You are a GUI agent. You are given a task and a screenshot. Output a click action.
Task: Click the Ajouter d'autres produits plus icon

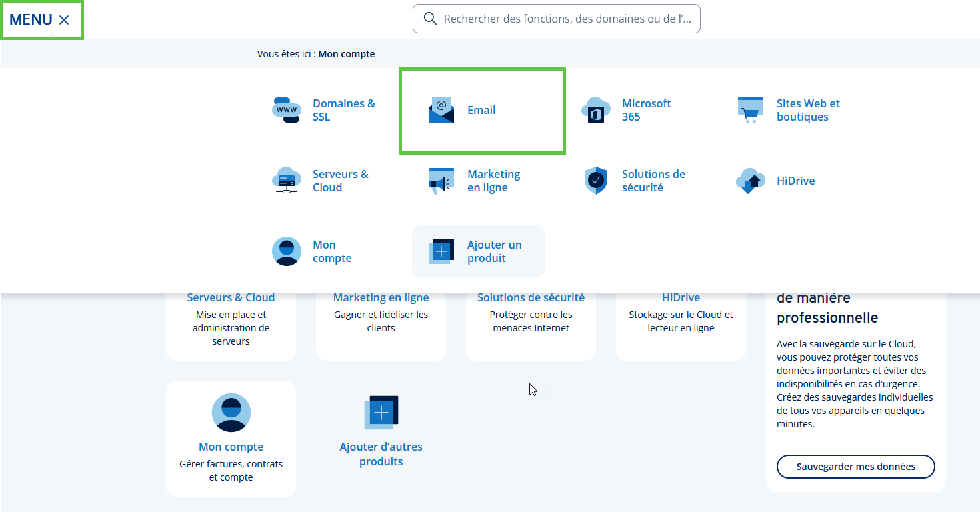coord(381,413)
